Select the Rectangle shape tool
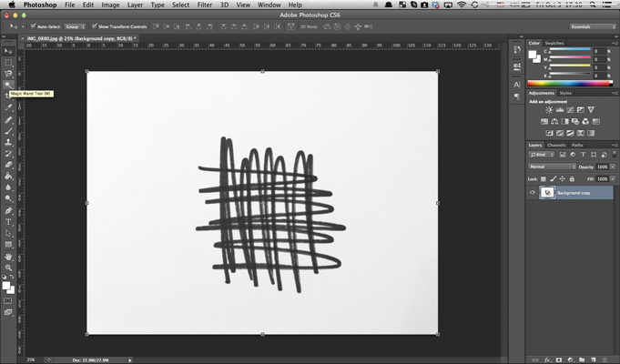The height and width of the screenshot is (364, 620). coord(8,244)
